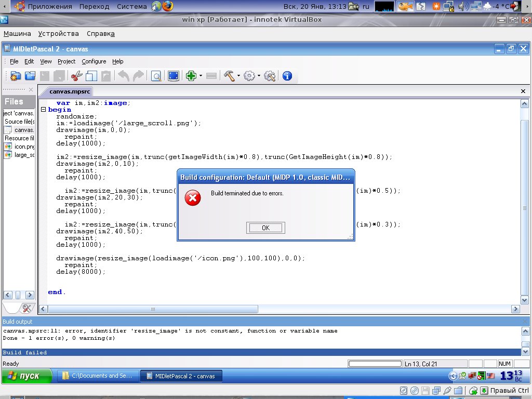Image resolution: width=532 pixels, height=399 pixels.
Task: Toggle the fullscreen view icon
Action: coord(173,76)
